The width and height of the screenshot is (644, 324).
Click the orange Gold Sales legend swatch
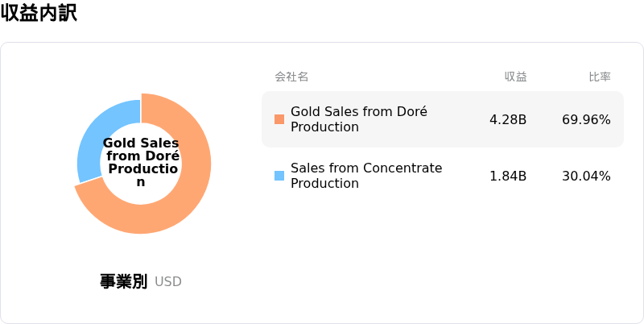point(279,119)
